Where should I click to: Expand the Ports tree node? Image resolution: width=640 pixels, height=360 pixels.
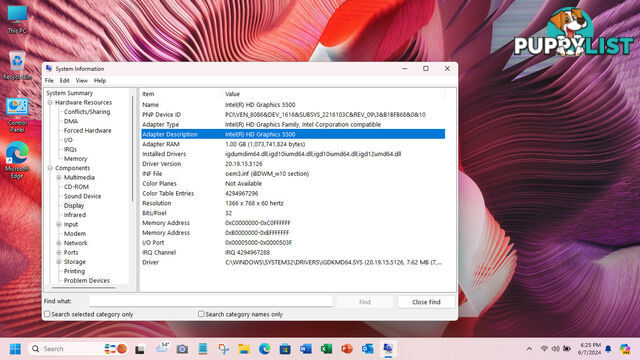(x=59, y=253)
